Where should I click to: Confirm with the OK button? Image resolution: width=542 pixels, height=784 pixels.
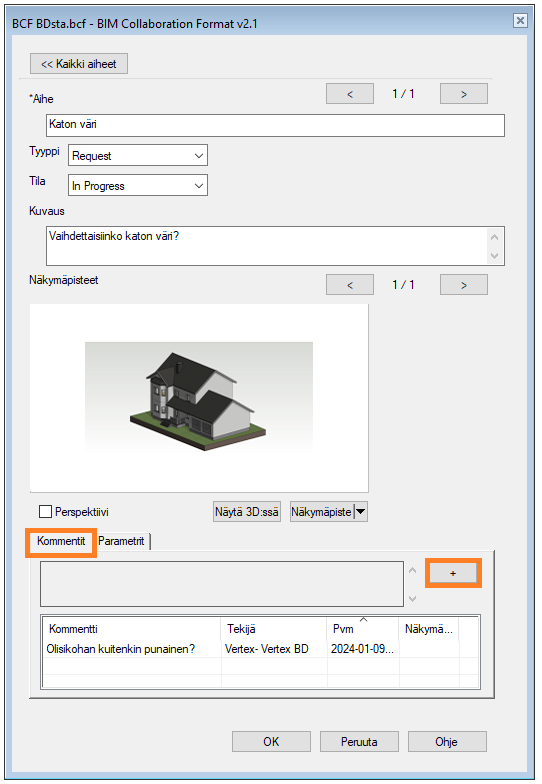pos(271,742)
